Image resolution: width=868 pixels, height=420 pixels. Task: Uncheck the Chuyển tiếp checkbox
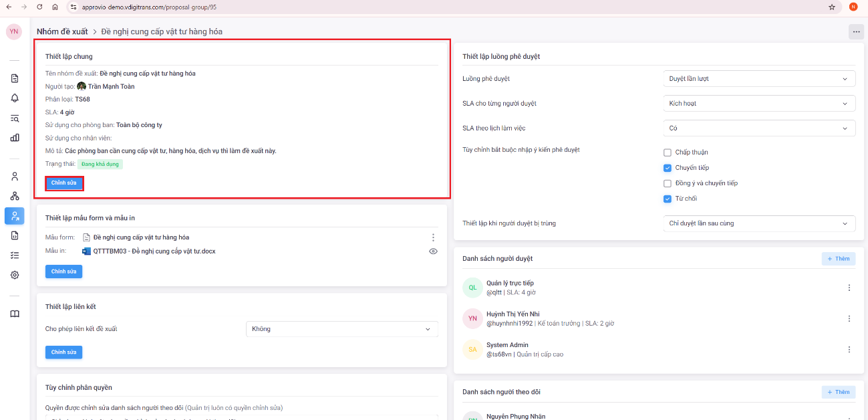point(668,168)
